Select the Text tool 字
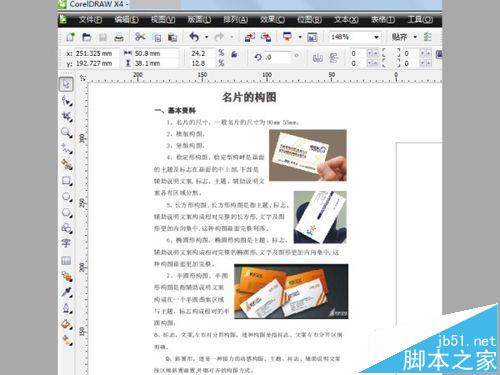This screenshot has height=375, width=500. [66, 243]
